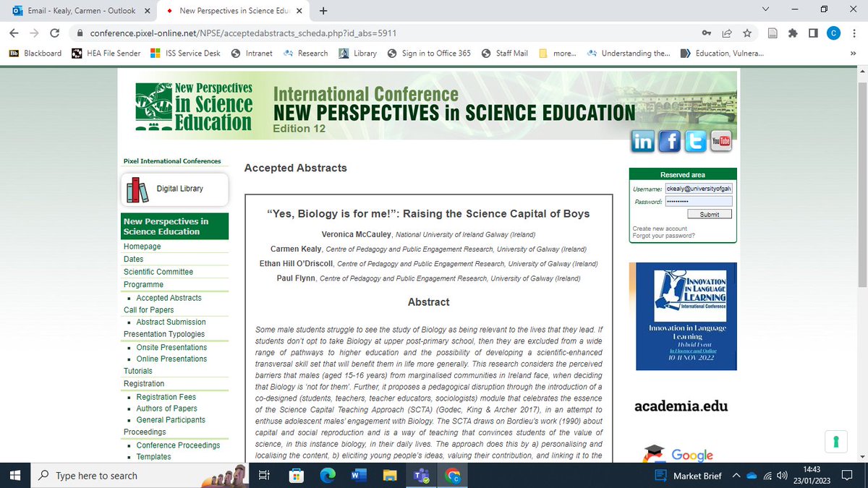Click the browser address bar URL
This screenshot has height=488, width=868.
click(x=243, y=33)
